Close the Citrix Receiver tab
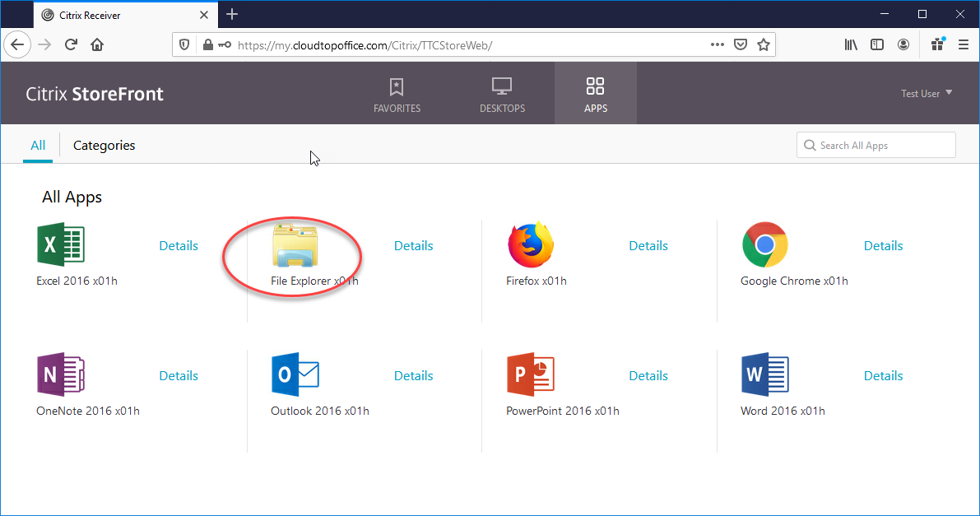This screenshot has height=516, width=980. pos(204,15)
